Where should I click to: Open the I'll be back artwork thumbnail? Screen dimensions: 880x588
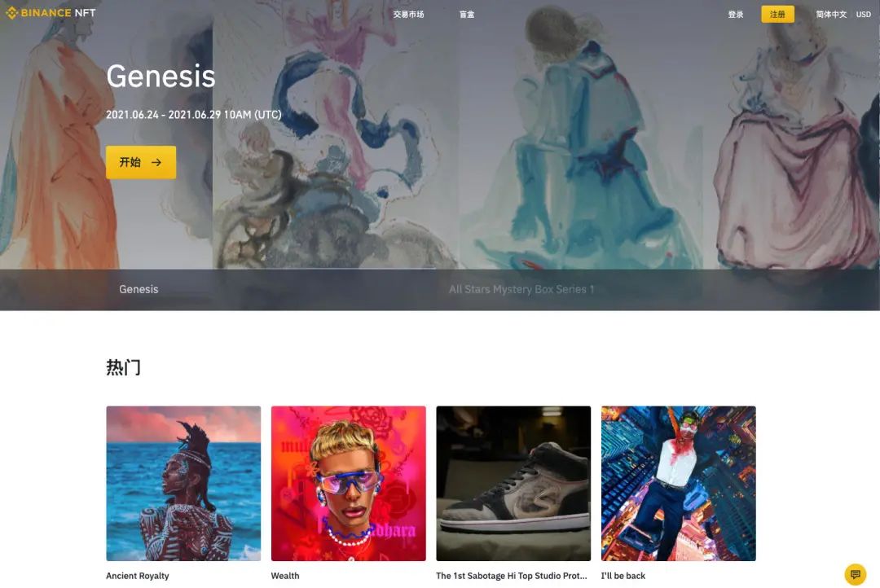pos(679,483)
